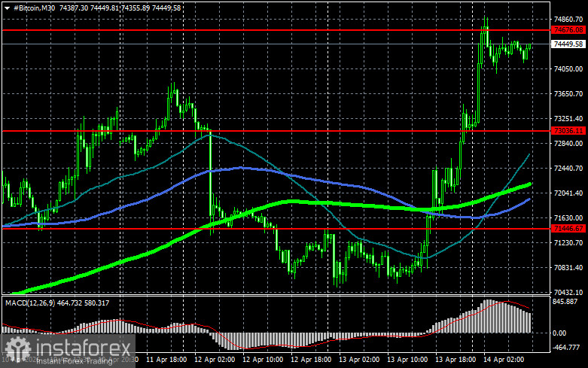
Task: Click the 73251.40 price axis value
Action: 568,118
